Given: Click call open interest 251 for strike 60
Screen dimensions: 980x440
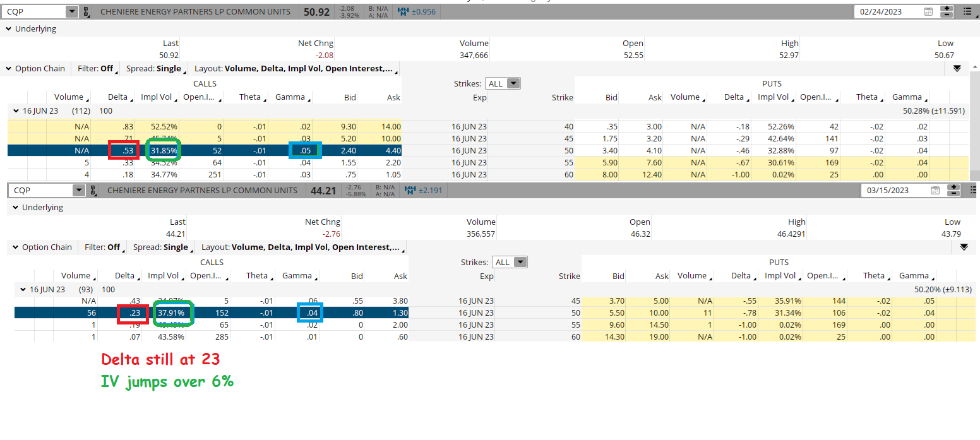Looking at the screenshot, I should coord(214,175).
